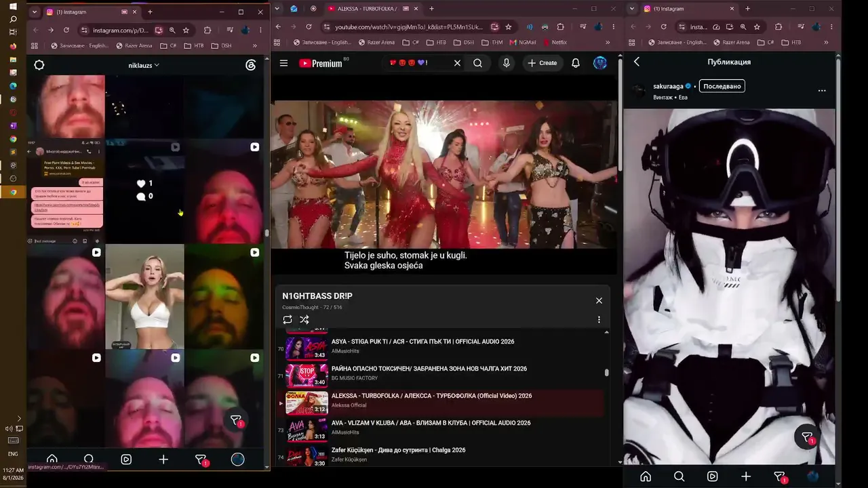Open floating messages bubble in left Instagram
The image size is (868, 488).
coord(236,421)
